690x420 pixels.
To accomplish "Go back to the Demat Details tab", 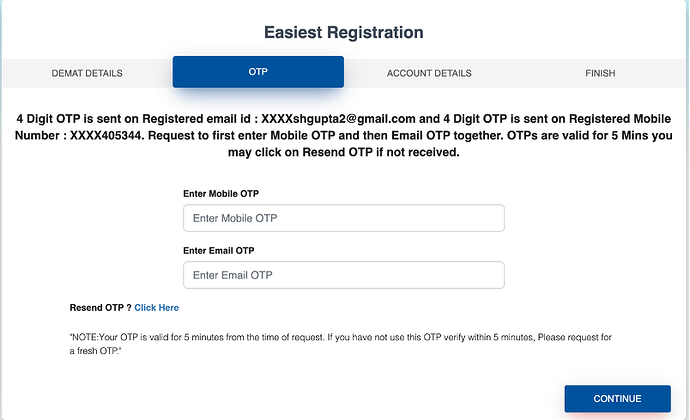I will point(87,73).
